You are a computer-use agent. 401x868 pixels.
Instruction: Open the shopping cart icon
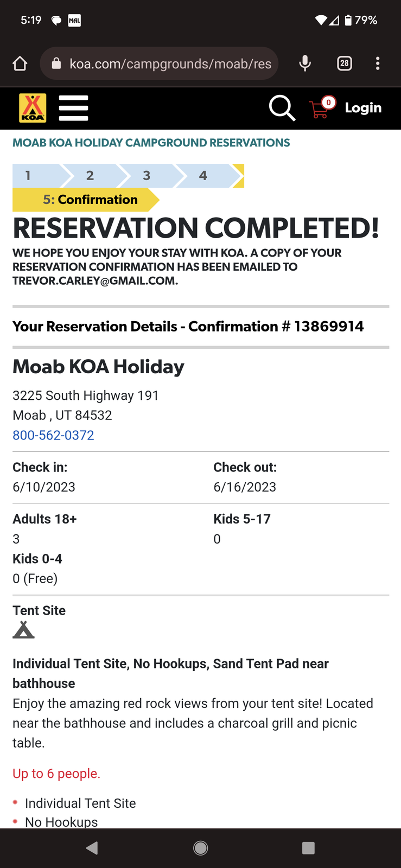click(x=321, y=107)
